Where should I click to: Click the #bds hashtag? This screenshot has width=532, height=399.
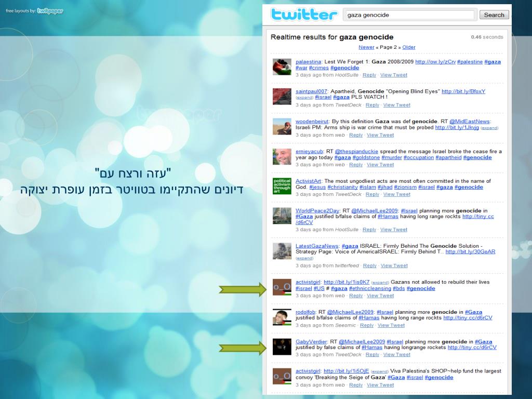(x=398, y=288)
